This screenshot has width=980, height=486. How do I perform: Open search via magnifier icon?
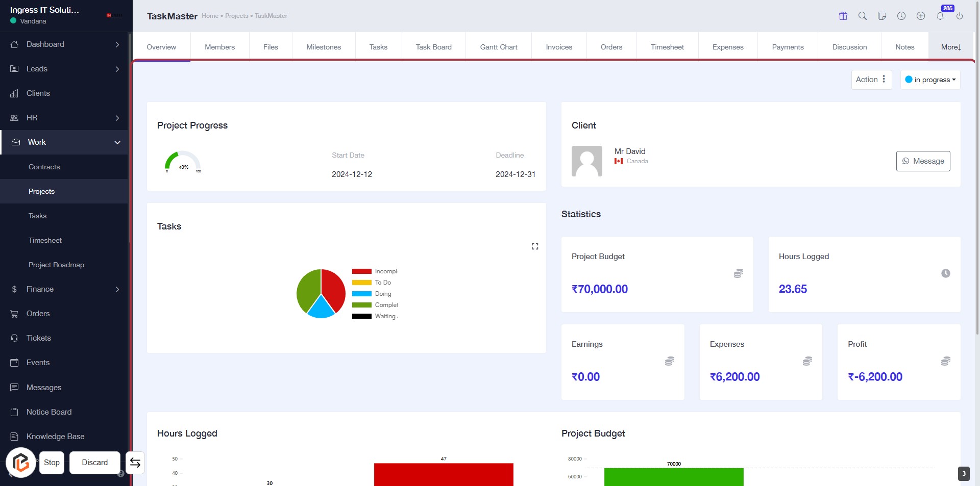[x=863, y=16]
